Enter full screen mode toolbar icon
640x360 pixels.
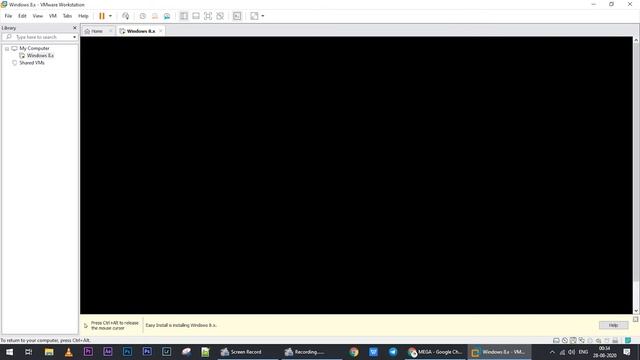coord(208,16)
